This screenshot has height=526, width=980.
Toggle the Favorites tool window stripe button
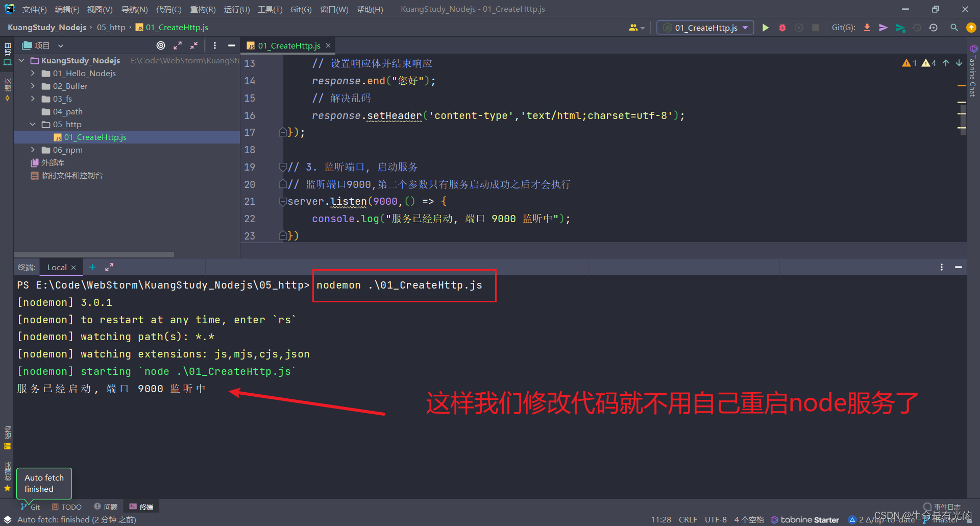(x=7, y=477)
